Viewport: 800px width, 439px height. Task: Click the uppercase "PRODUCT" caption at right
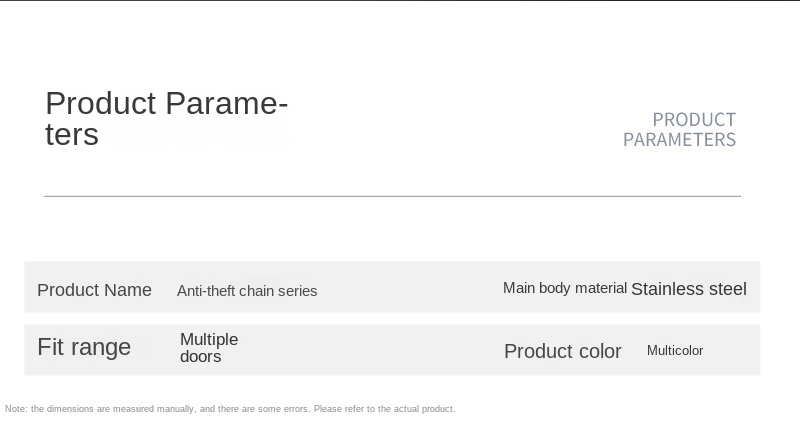point(693,120)
